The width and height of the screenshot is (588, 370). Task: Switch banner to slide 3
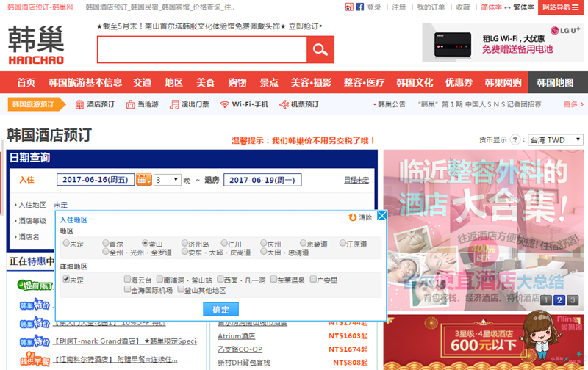tap(573, 300)
